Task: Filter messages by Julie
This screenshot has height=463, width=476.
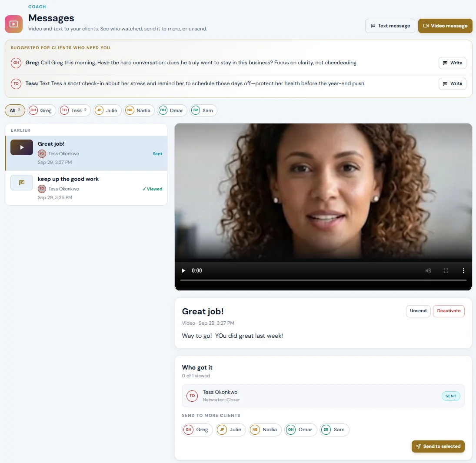Action: pyautogui.click(x=107, y=110)
